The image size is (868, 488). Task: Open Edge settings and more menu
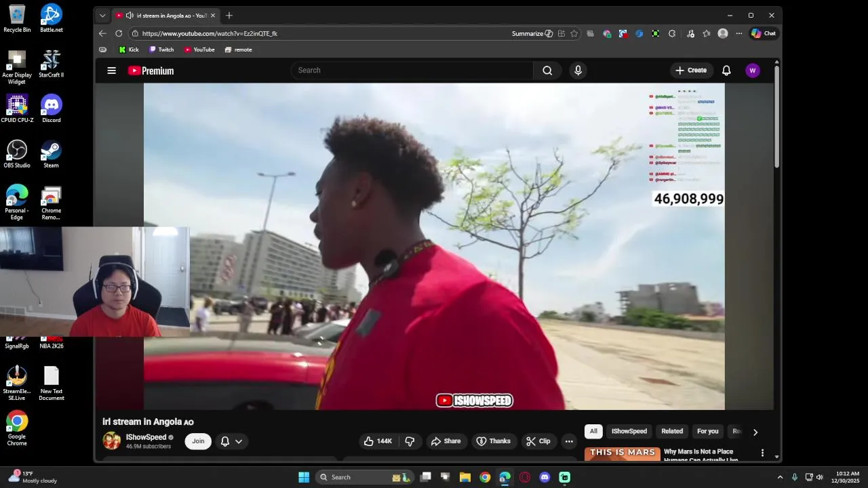pyautogui.click(x=739, y=33)
